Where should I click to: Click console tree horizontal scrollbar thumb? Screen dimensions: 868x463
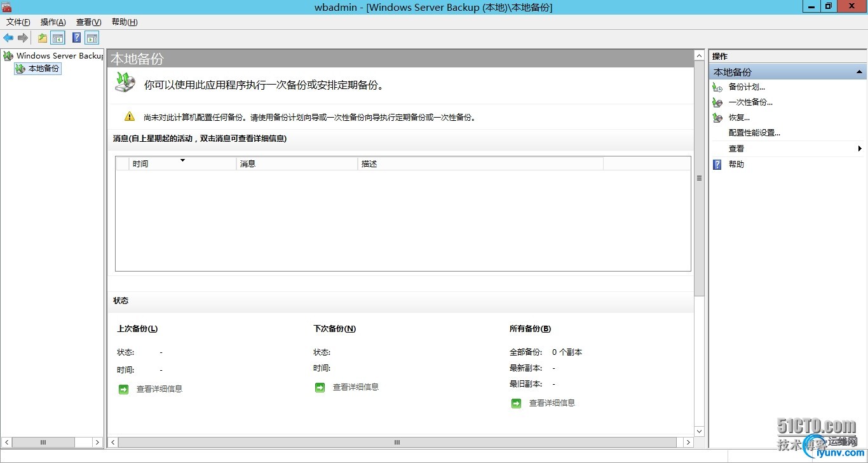(x=43, y=442)
